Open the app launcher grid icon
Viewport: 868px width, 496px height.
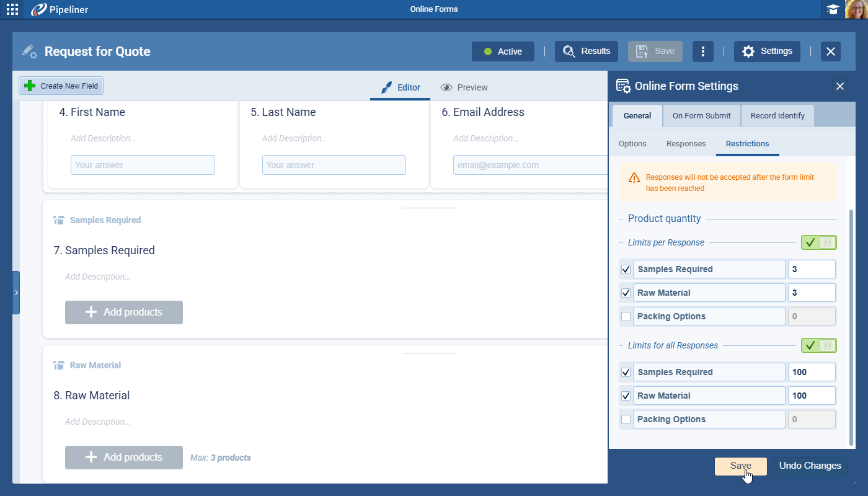coord(12,9)
